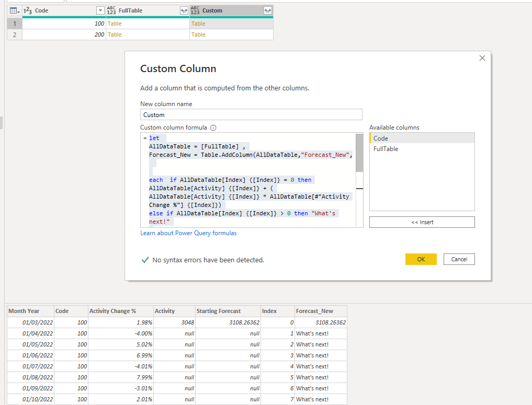Click the Activity value 3048

click(x=174, y=322)
